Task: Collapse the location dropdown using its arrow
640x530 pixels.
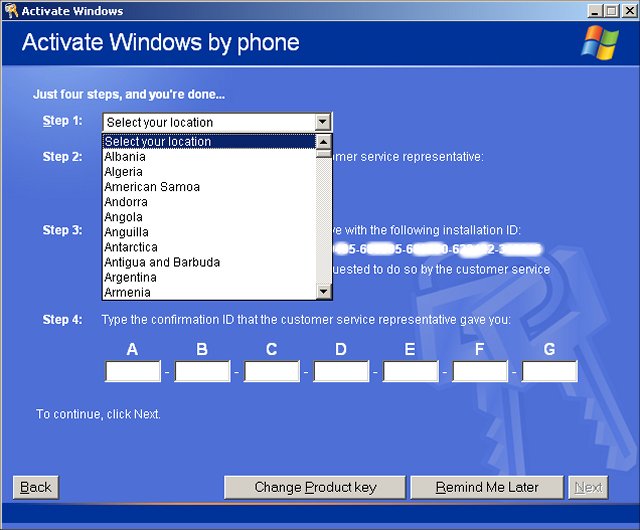Action: click(x=322, y=122)
